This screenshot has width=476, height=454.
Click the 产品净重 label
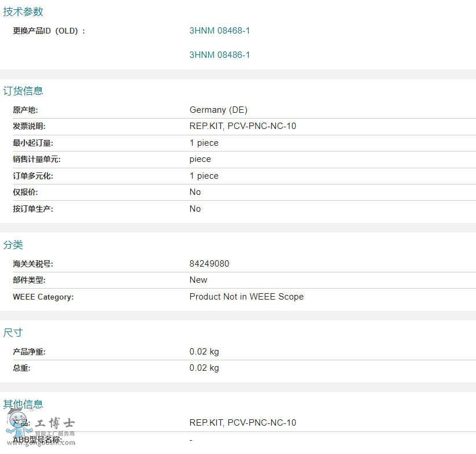29,352
